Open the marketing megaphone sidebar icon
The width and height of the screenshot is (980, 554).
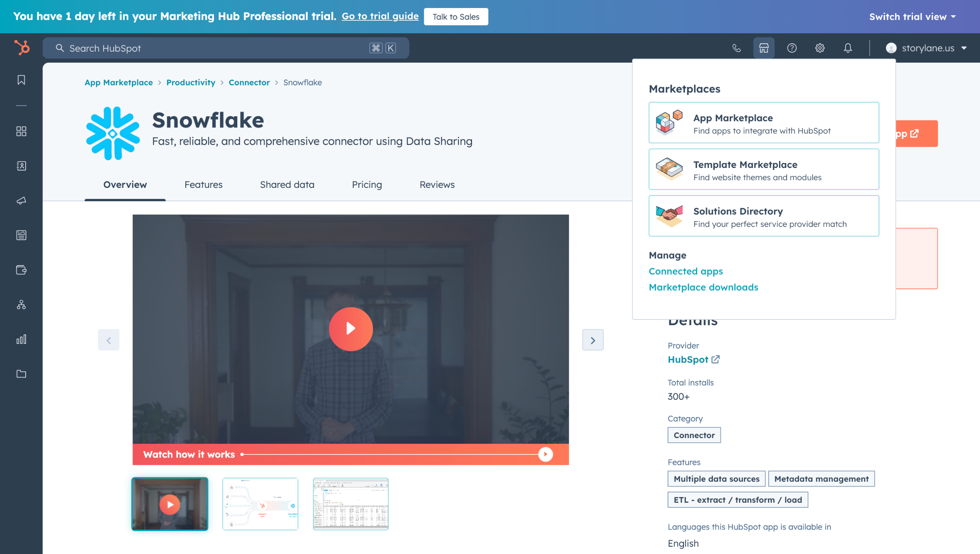tap(21, 200)
